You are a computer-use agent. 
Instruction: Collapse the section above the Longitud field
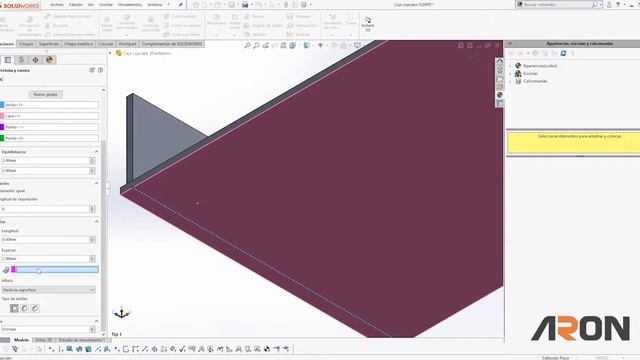click(96, 221)
